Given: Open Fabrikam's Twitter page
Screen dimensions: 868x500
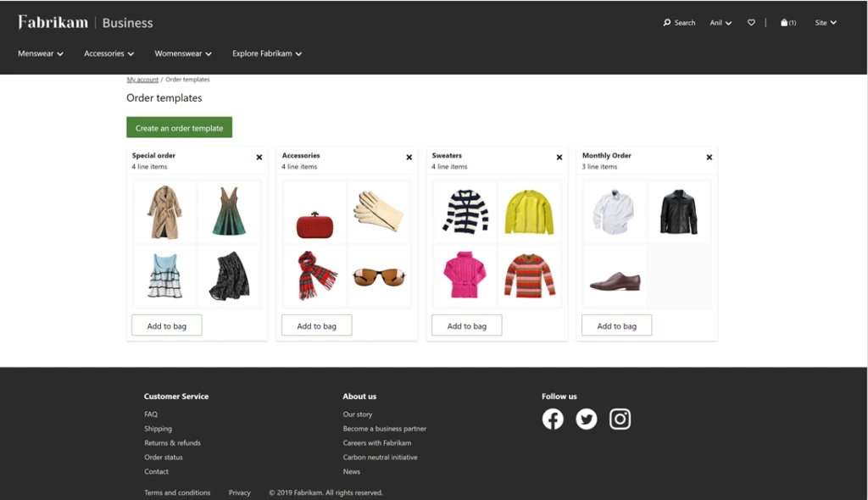Looking at the screenshot, I should point(587,419).
